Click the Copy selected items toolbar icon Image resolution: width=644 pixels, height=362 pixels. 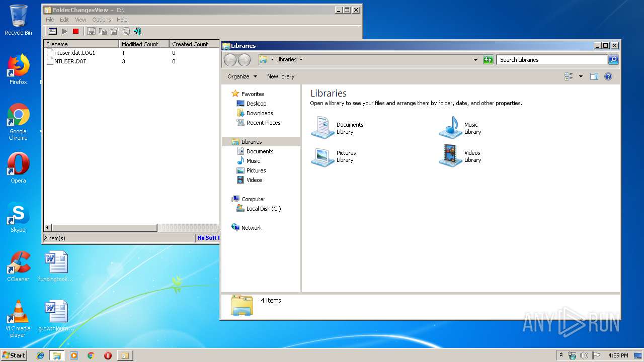pyautogui.click(x=103, y=31)
